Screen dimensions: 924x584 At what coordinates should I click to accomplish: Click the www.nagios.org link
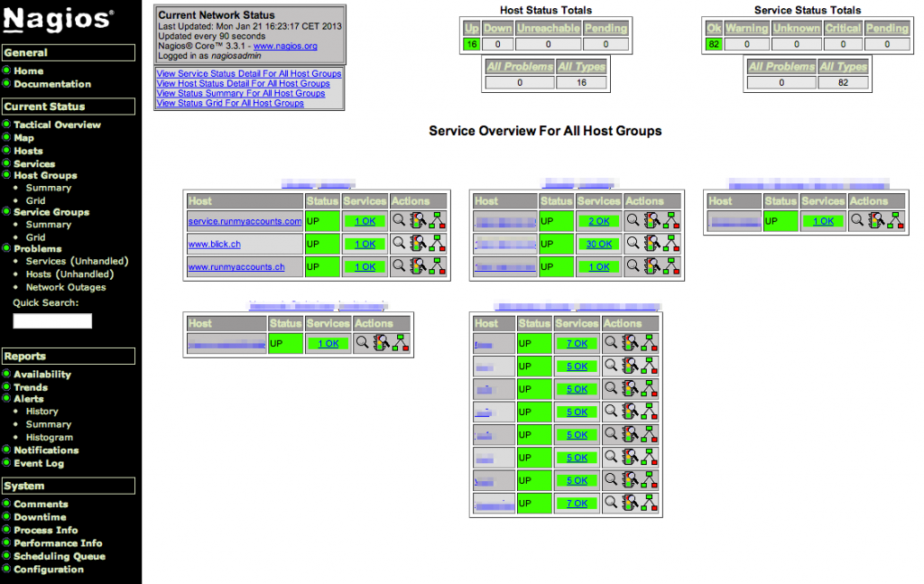coord(285,46)
